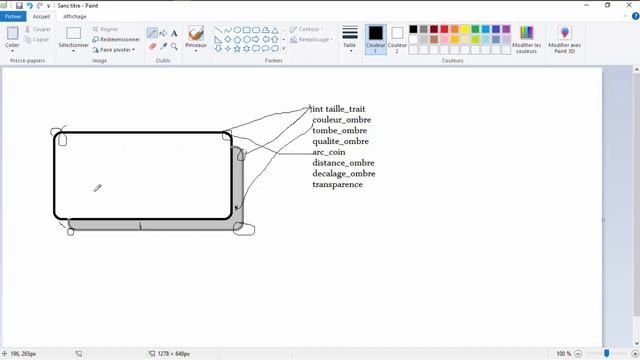Click the vertical scrollbar down arrow
640x360 pixels.
click(636, 343)
